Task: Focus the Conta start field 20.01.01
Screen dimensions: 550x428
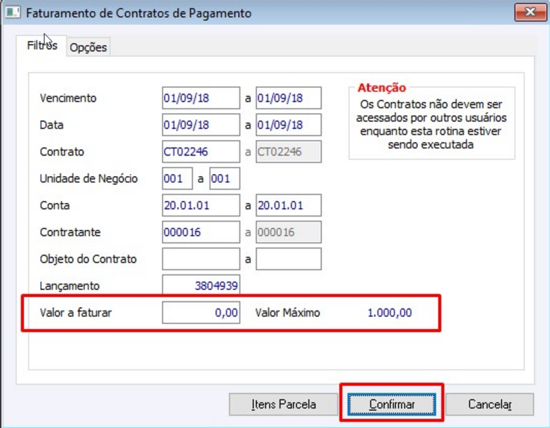Action: click(201, 205)
